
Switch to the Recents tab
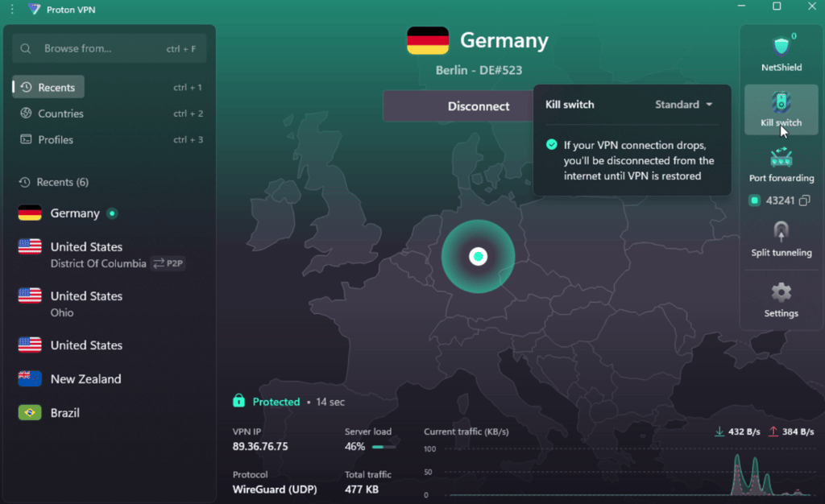point(48,87)
